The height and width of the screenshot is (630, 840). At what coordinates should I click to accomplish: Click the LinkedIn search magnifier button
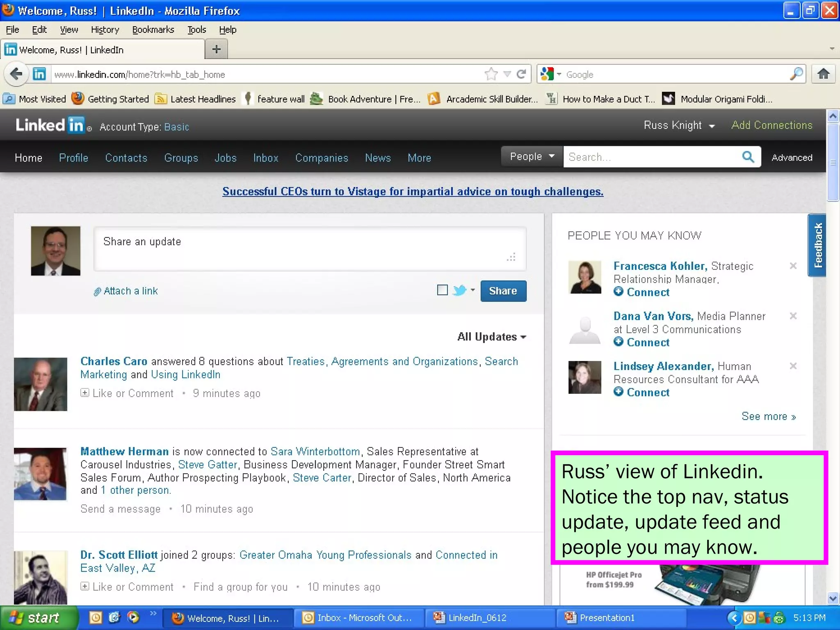[x=748, y=157]
